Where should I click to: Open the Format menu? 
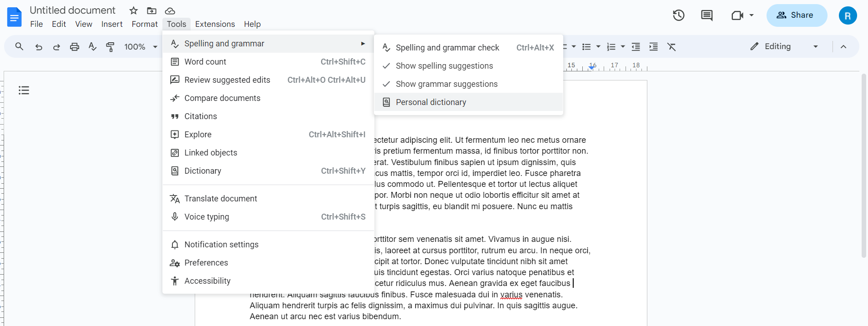coord(145,24)
